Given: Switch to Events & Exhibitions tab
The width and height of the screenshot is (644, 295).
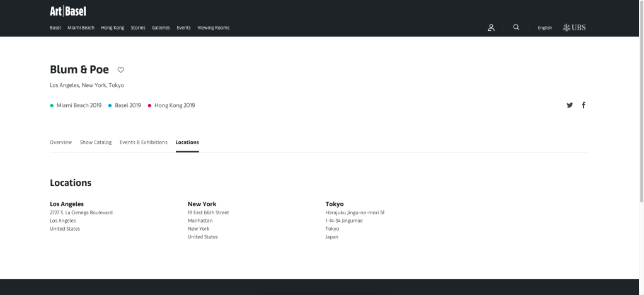Looking at the screenshot, I should [144, 142].
